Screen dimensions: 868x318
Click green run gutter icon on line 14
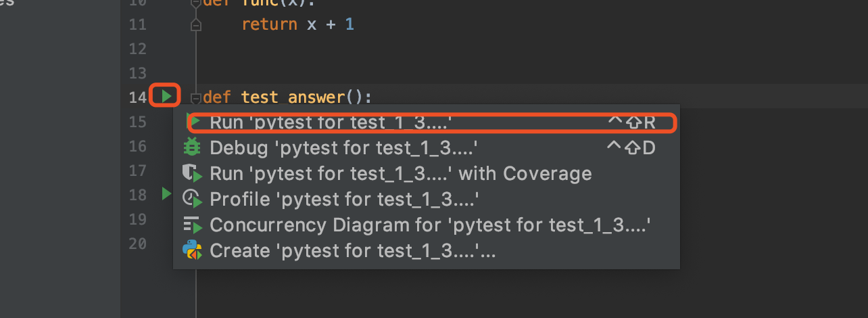coord(166,97)
